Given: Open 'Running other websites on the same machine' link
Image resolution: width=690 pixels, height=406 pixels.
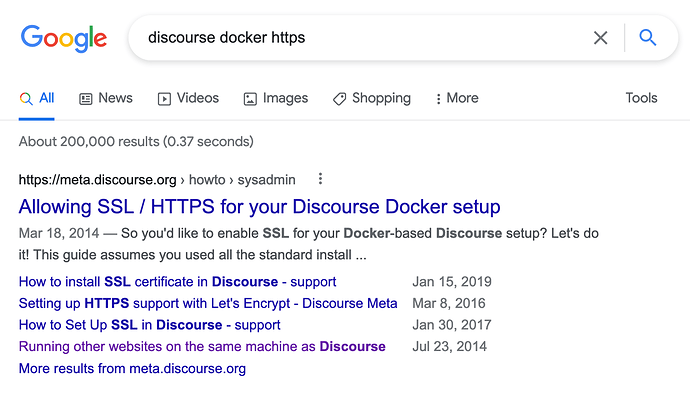Looking at the screenshot, I should 202,346.
